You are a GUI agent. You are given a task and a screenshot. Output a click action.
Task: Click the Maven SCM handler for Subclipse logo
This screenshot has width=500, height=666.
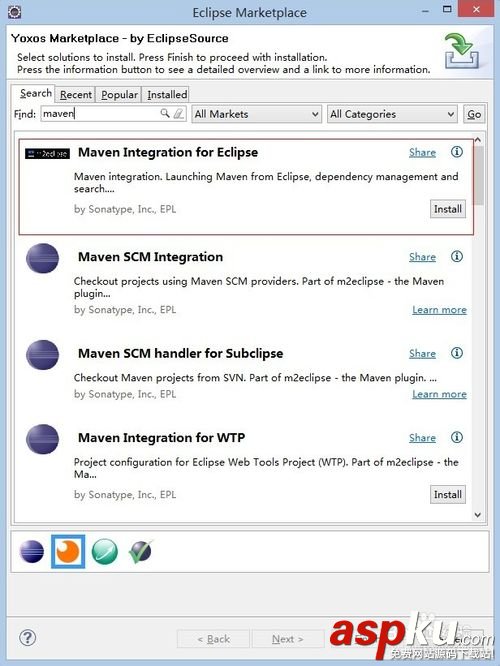pyautogui.click(x=42, y=355)
